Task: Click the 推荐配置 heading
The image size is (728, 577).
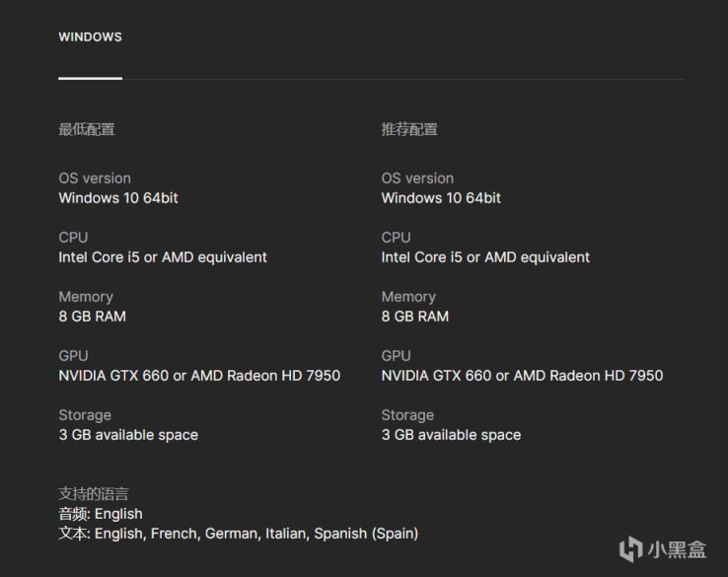Action: coord(409,129)
